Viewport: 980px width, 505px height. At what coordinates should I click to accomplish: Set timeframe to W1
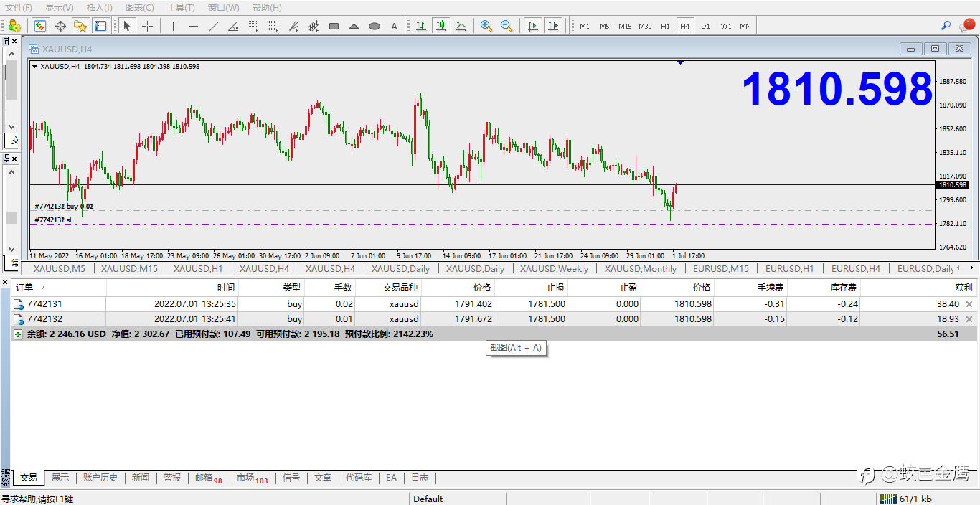pyautogui.click(x=726, y=26)
